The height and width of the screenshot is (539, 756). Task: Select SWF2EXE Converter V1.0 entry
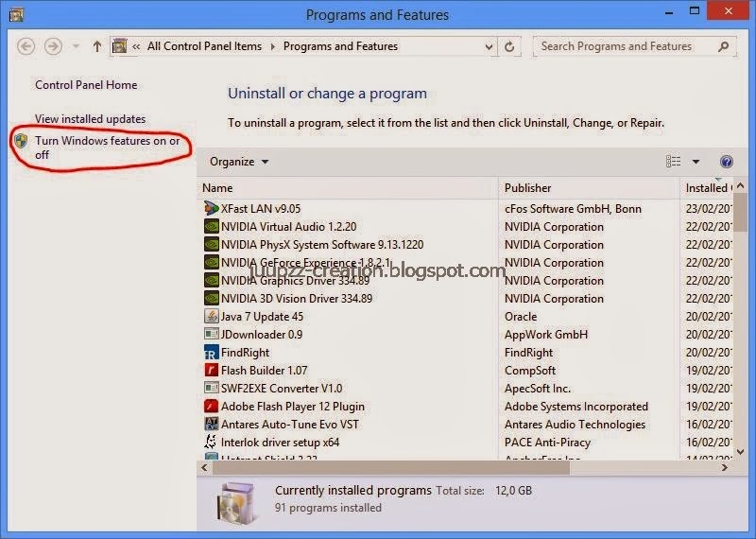coord(282,389)
